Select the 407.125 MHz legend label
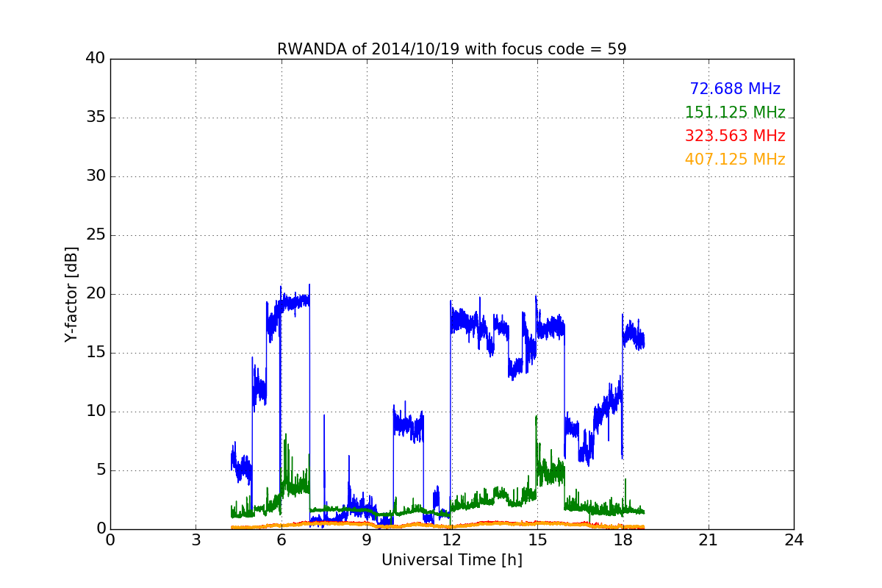Viewport: 882px width, 588px height. (735, 159)
